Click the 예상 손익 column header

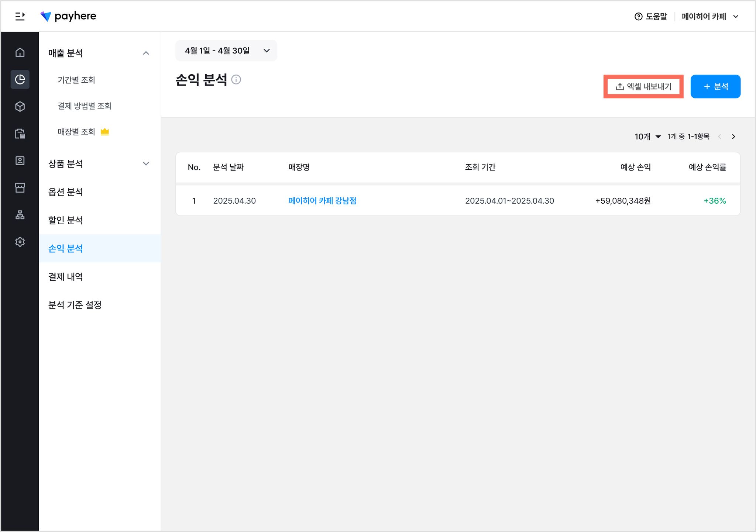tap(636, 167)
